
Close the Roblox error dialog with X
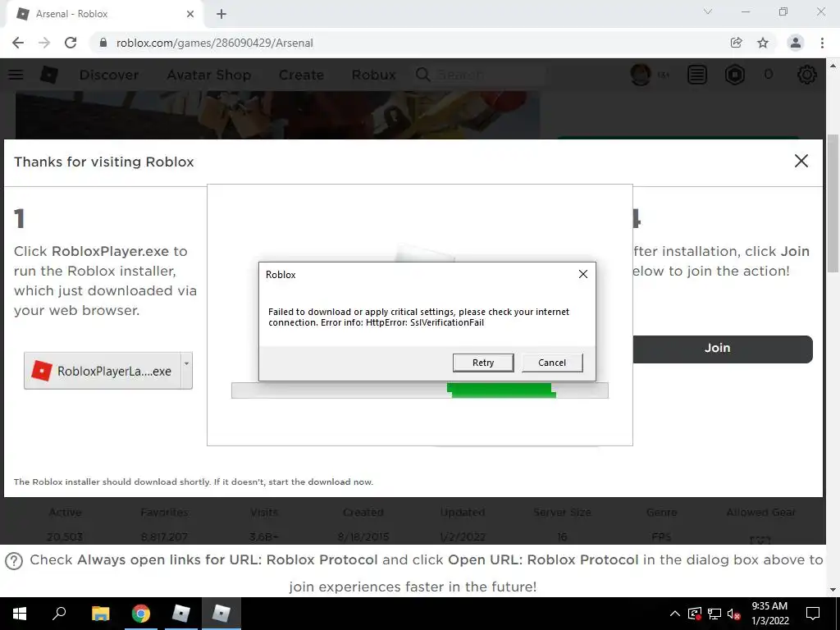(x=583, y=274)
